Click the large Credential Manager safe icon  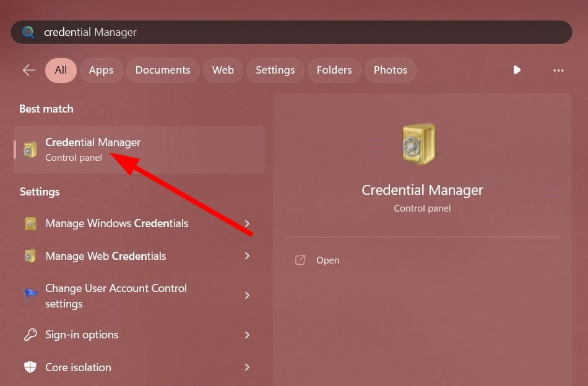(419, 144)
